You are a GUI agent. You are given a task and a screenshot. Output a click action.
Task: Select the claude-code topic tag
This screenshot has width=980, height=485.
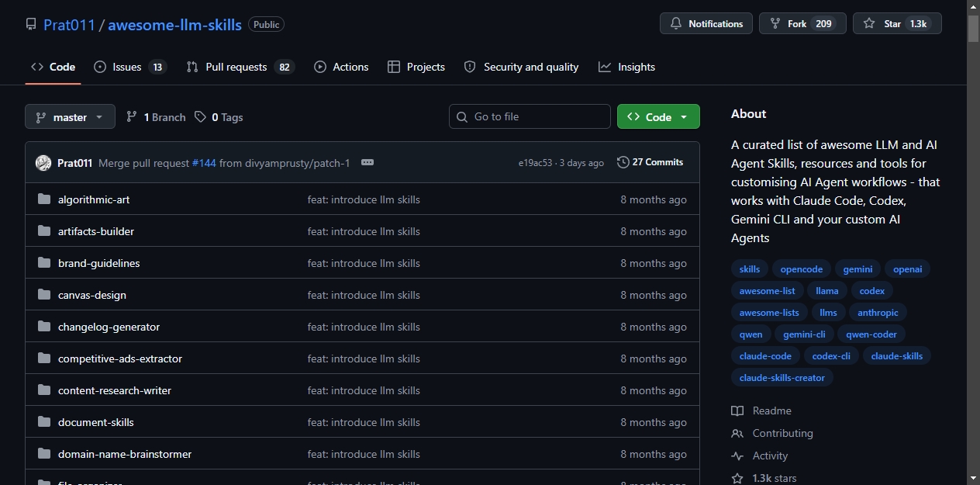[x=765, y=356]
